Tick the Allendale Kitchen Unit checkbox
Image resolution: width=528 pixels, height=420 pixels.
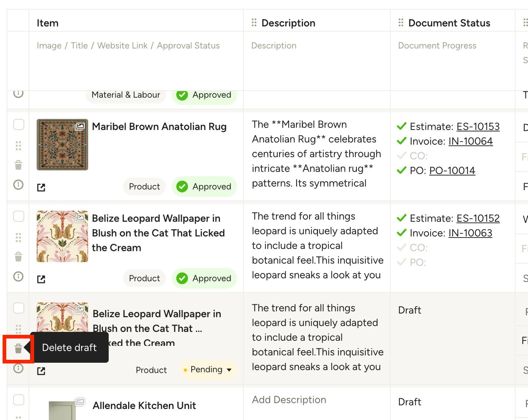point(19,400)
